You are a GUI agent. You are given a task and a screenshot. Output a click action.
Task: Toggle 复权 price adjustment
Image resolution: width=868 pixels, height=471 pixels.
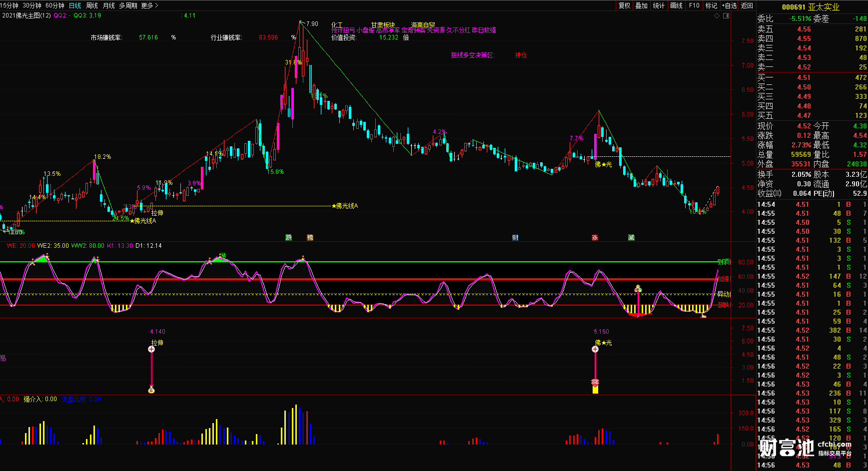coord(624,5)
